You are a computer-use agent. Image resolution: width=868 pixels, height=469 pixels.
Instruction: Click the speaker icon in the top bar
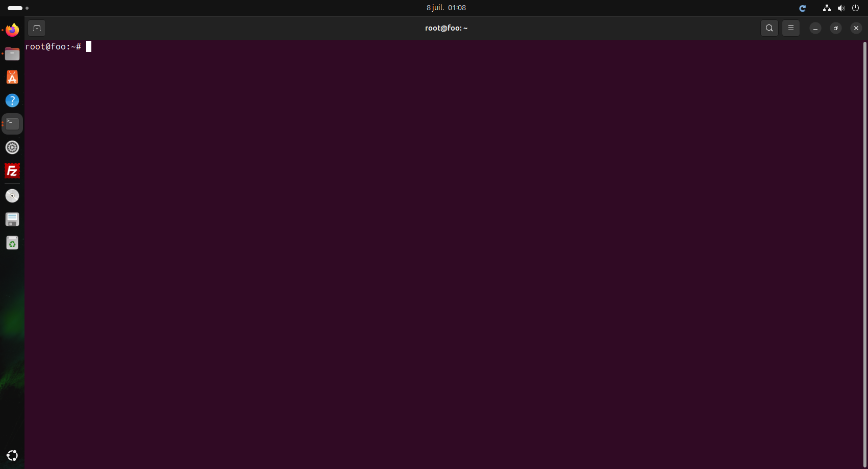point(841,8)
